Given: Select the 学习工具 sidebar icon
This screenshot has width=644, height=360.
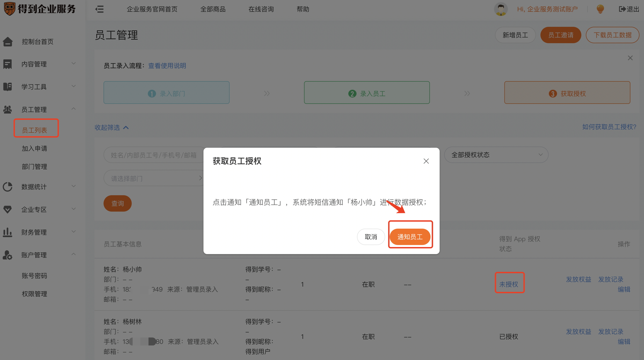Looking at the screenshot, I should 8,87.
